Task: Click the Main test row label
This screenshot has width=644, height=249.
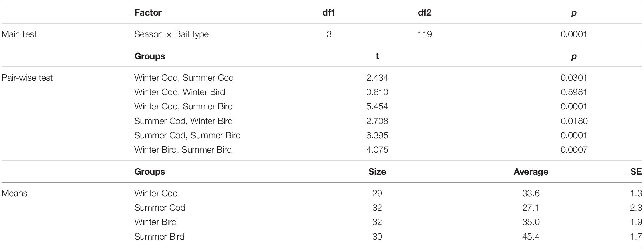Action: point(19,34)
